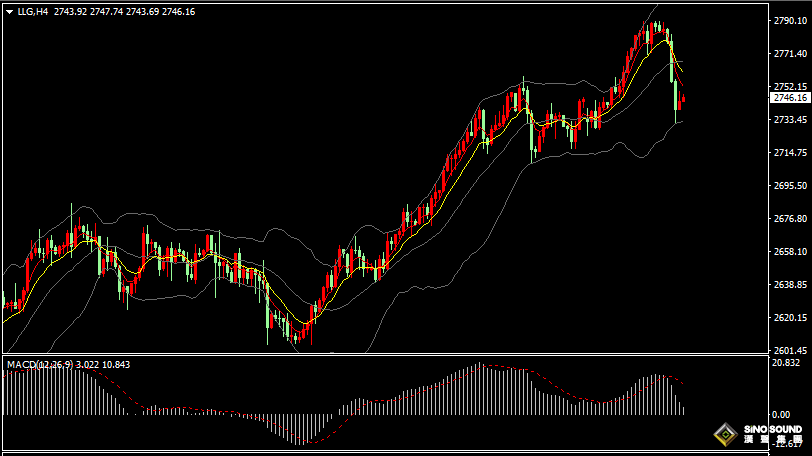Viewport: 812px width, 456px height.
Task: Click the 2714.75 price axis label
Action: tap(790, 153)
